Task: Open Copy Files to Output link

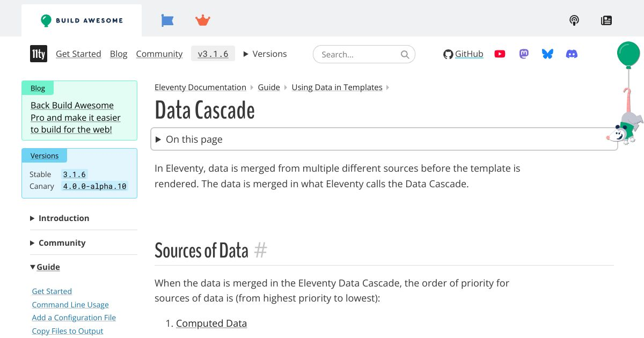Action: (x=68, y=331)
